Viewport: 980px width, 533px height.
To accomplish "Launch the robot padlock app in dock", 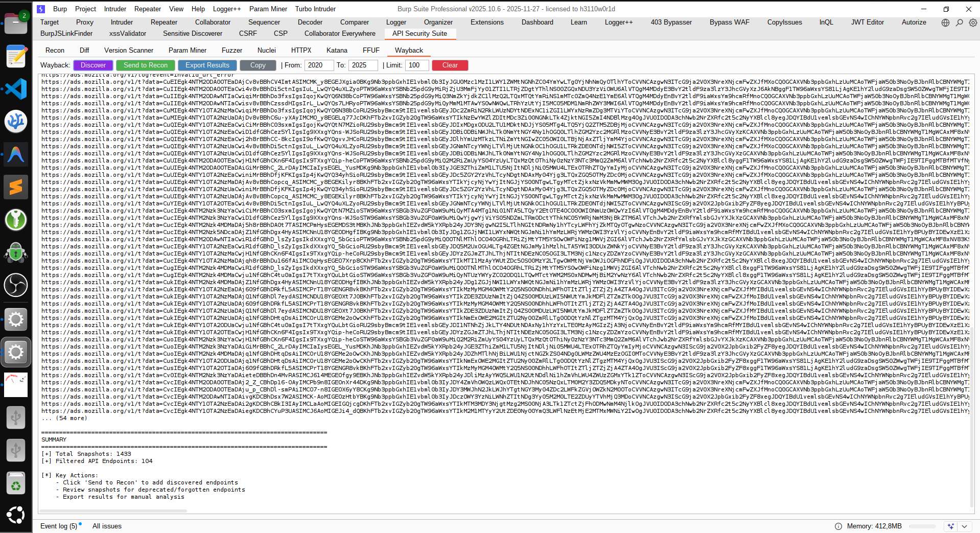I will (16, 252).
